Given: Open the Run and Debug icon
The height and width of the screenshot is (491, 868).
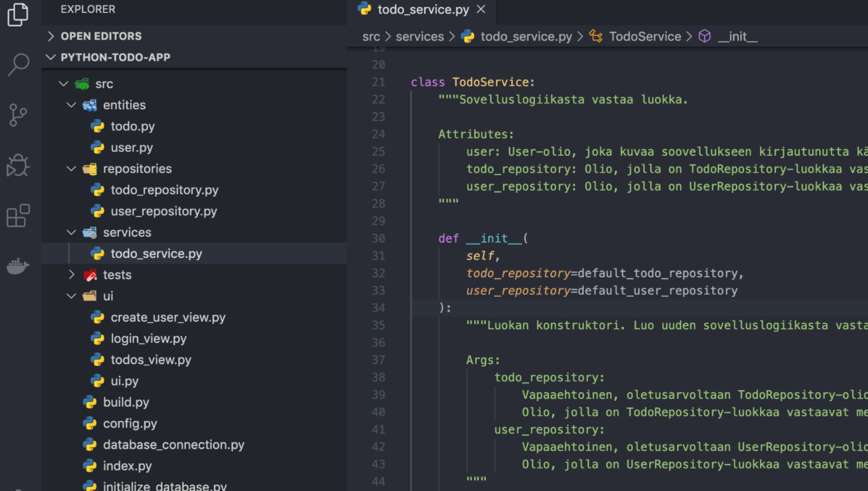Looking at the screenshot, I should [x=18, y=166].
